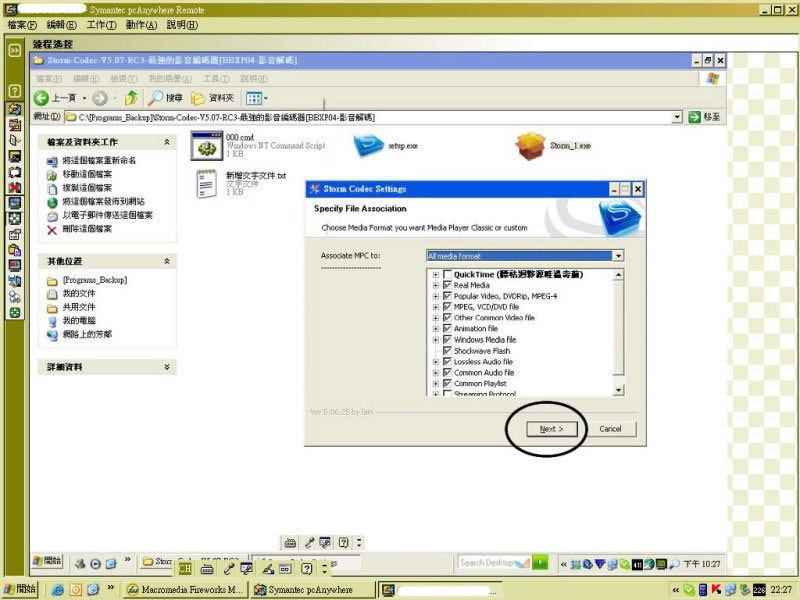Open [Programs_Backup] in other places
The image size is (800, 600).
click(x=95, y=280)
